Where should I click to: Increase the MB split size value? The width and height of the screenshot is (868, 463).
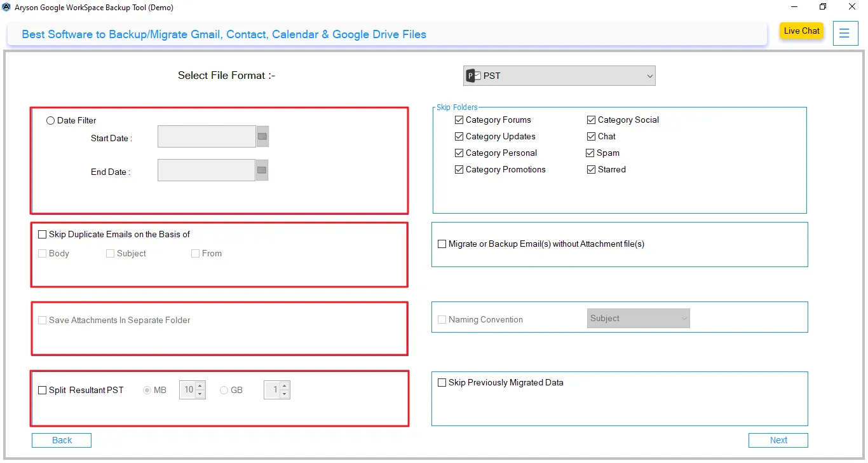pyautogui.click(x=200, y=386)
